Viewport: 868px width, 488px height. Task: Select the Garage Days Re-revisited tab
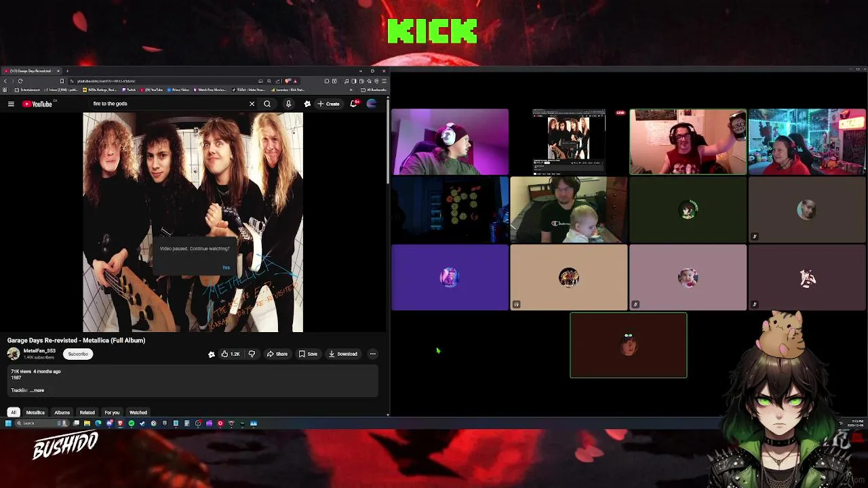pyautogui.click(x=31, y=71)
